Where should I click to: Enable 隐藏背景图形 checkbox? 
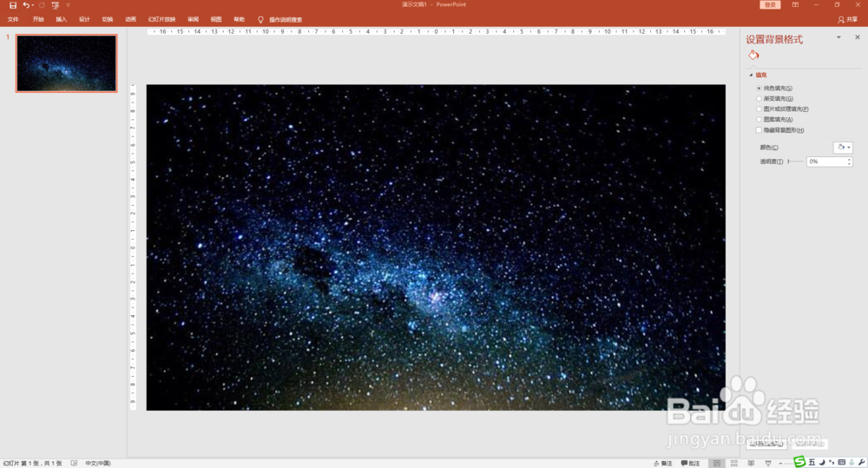pos(759,130)
